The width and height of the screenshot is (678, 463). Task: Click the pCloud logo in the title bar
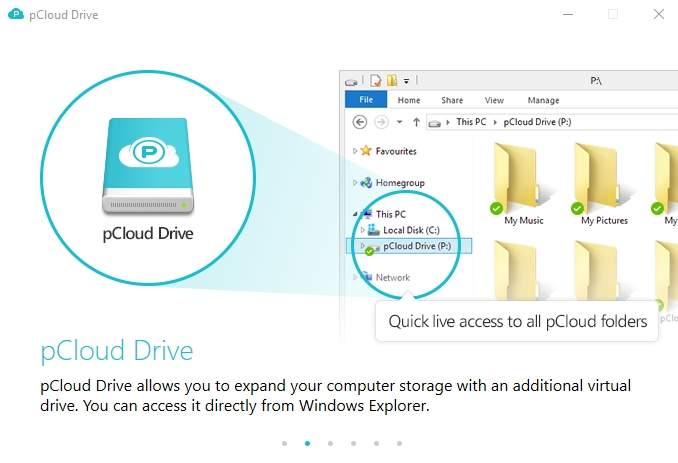(16, 14)
